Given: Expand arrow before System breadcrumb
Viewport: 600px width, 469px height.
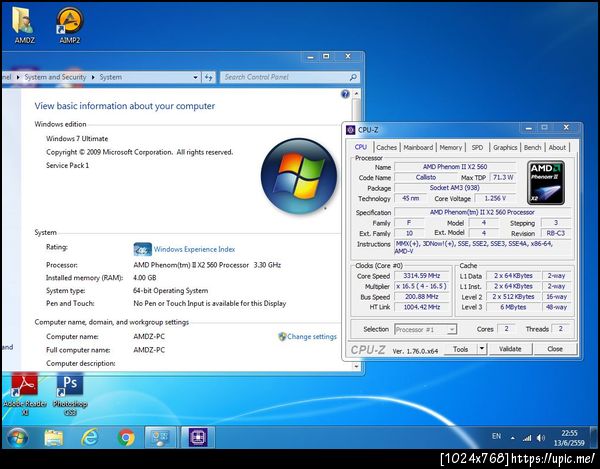Looking at the screenshot, I should tap(93, 77).
